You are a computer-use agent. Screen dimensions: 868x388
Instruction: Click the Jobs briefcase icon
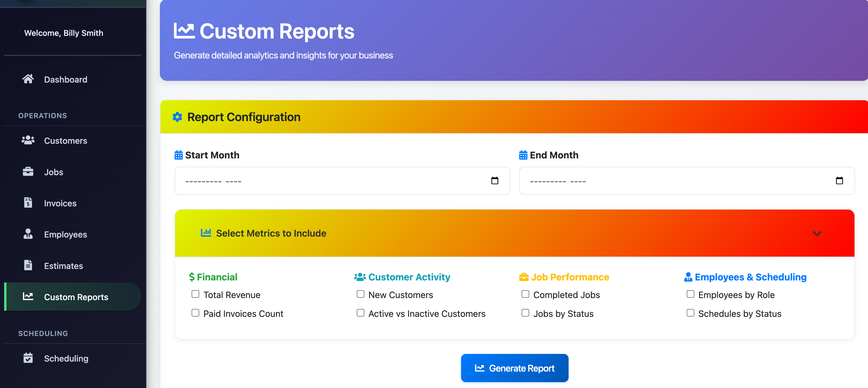28,172
